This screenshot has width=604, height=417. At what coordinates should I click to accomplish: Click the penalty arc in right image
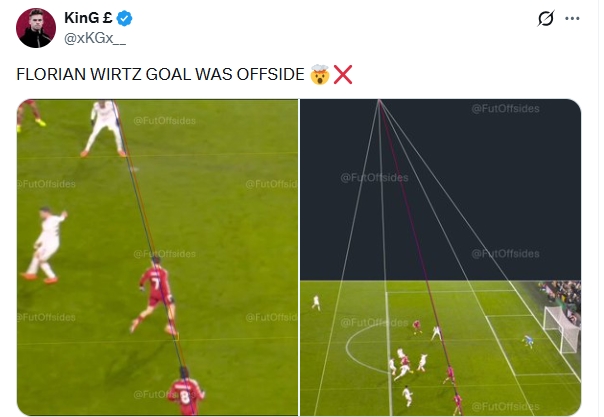pos(362,350)
